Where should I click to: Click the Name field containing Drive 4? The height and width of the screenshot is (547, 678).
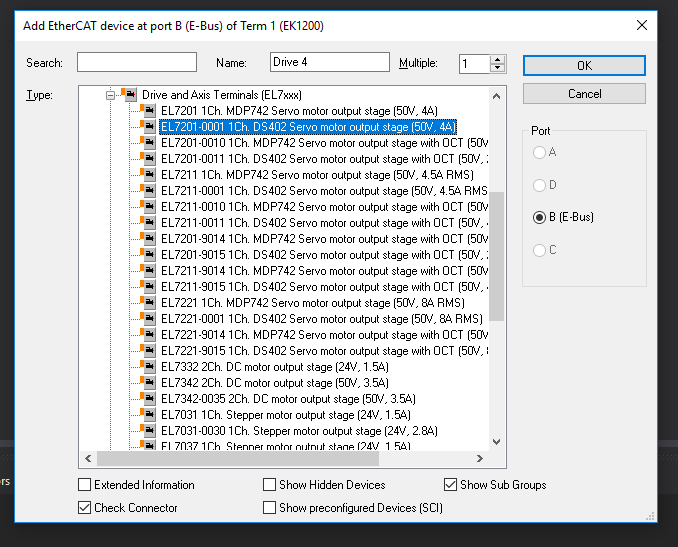click(329, 62)
